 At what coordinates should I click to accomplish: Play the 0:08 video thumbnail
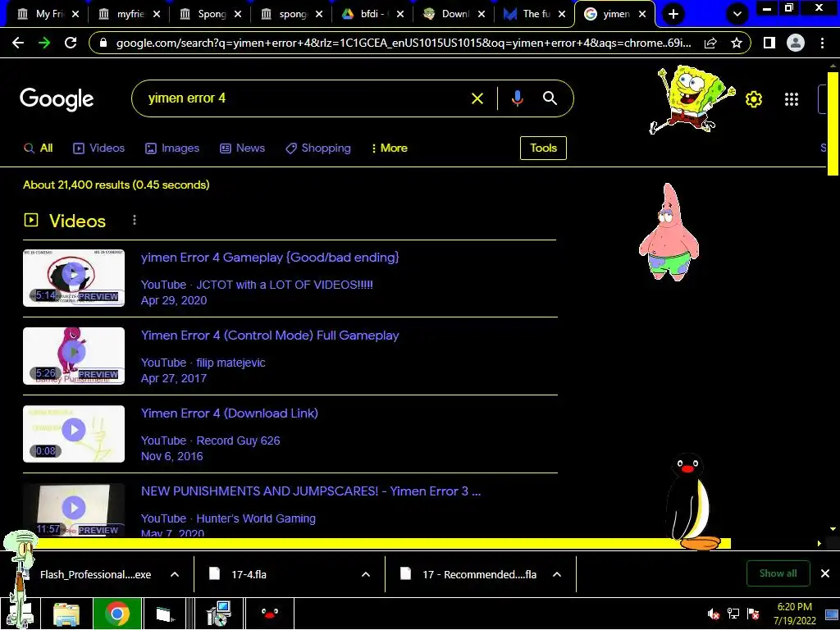coord(74,434)
